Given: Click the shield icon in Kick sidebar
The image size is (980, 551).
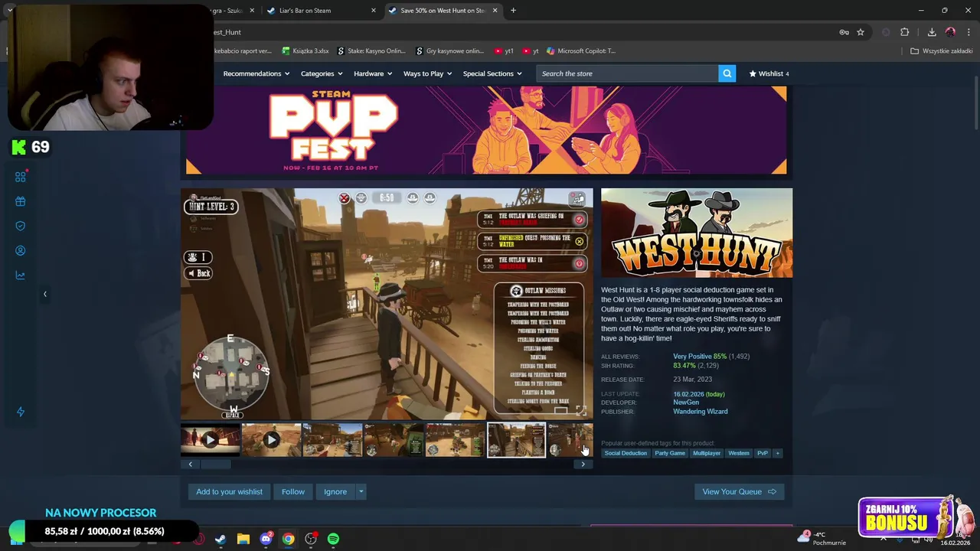Looking at the screenshot, I should coord(21,226).
